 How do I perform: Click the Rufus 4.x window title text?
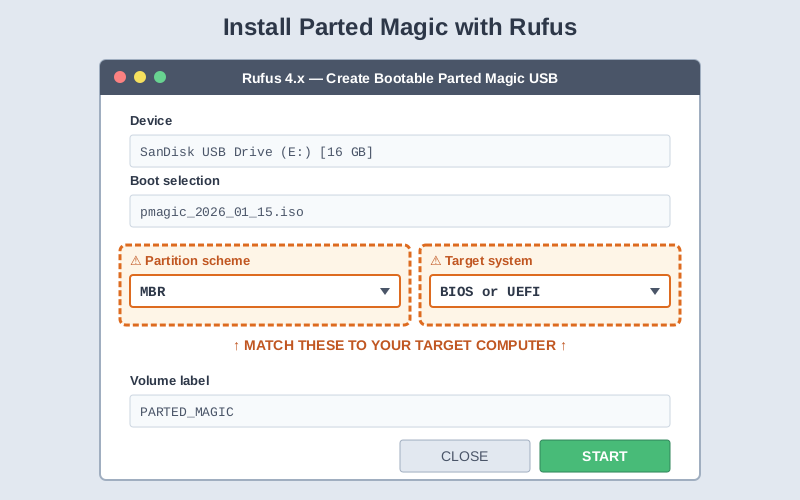400,78
